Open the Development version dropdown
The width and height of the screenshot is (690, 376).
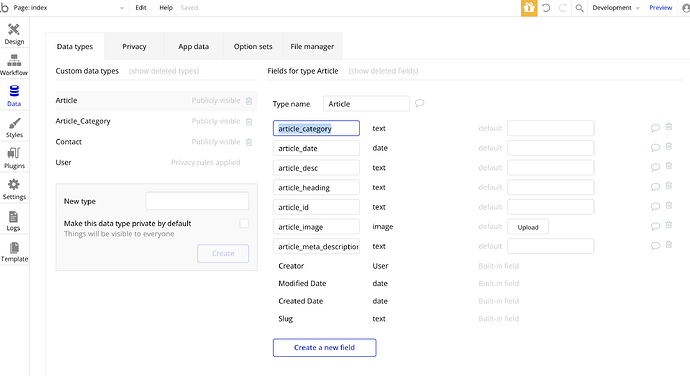[x=616, y=8]
